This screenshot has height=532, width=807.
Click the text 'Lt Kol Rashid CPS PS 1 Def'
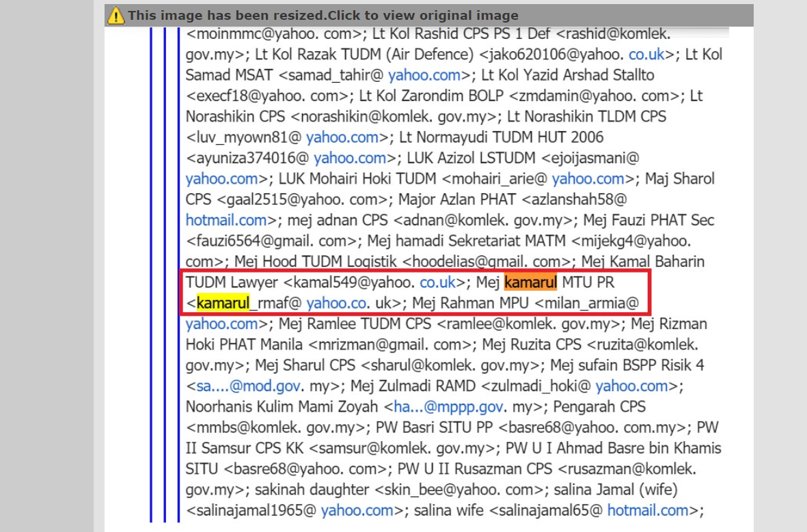click(x=461, y=34)
